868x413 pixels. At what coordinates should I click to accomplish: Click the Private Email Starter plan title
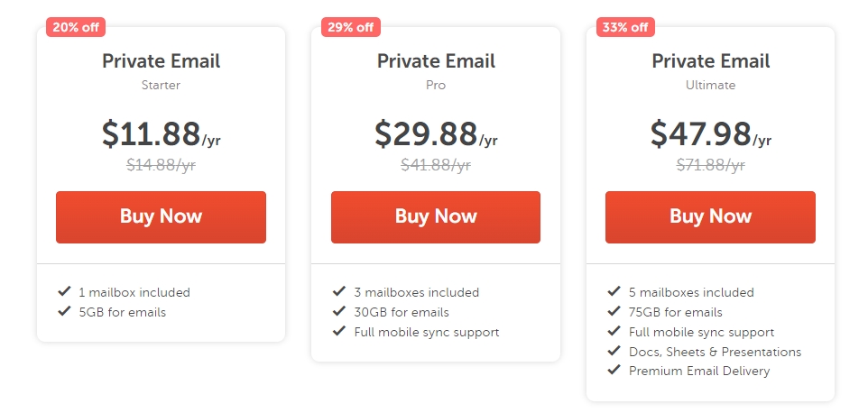161,61
